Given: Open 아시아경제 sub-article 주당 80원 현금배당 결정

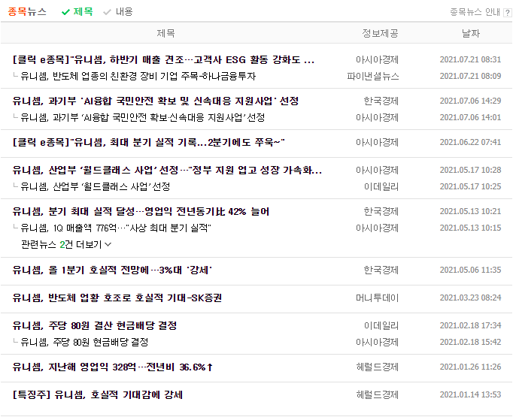Looking at the screenshot, I should 84,342.
